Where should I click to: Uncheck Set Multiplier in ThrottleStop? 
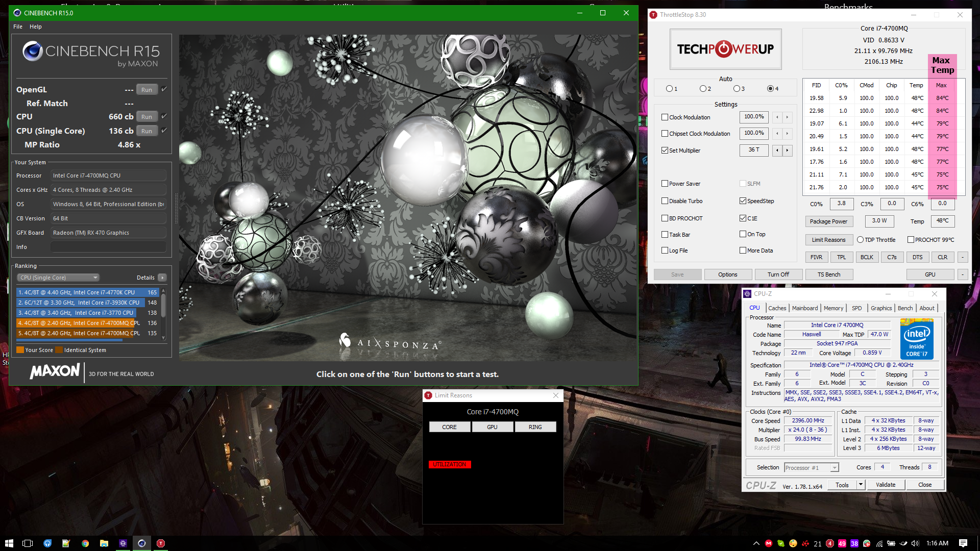tap(665, 151)
